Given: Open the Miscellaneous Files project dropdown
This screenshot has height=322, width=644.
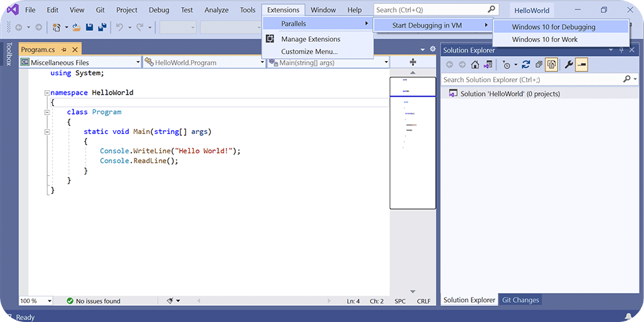Looking at the screenshot, I should pyautogui.click(x=80, y=62).
